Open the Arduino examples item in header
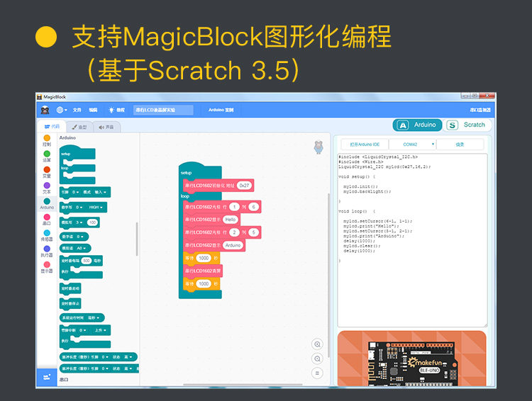Image resolution: width=532 pixels, height=401 pixels. point(221,110)
